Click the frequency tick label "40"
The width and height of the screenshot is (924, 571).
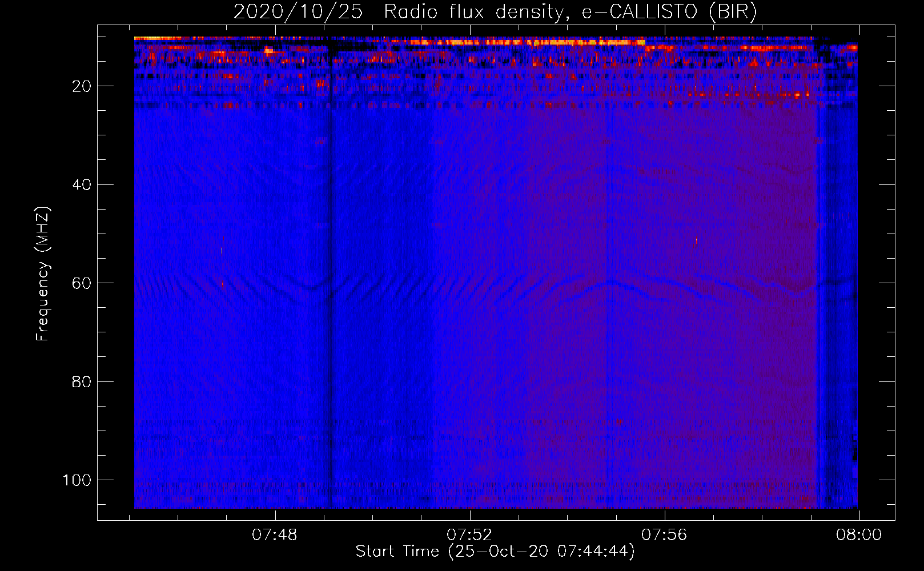coord(82,185)
